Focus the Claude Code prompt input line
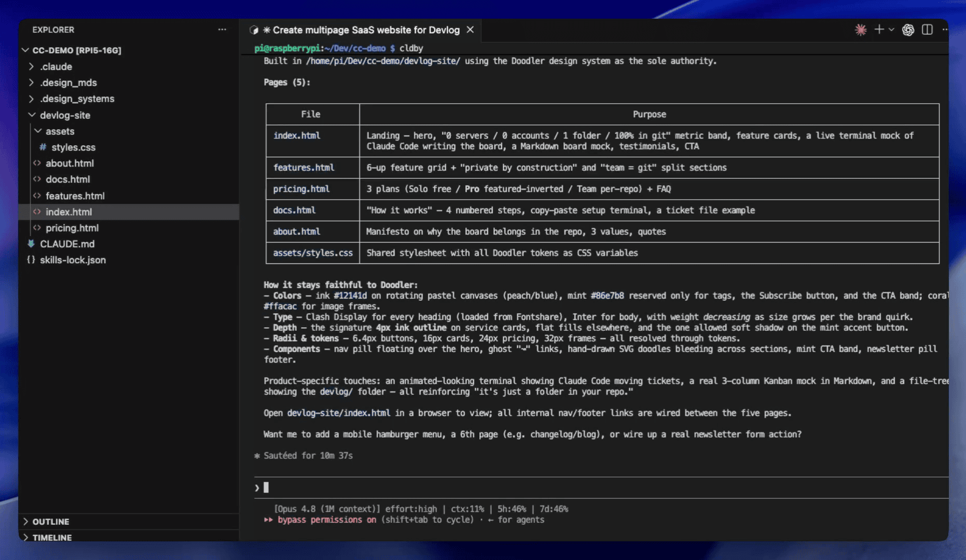Image resolution: width=966 pixels, height=560 pixels. click(x=602, y=487)
